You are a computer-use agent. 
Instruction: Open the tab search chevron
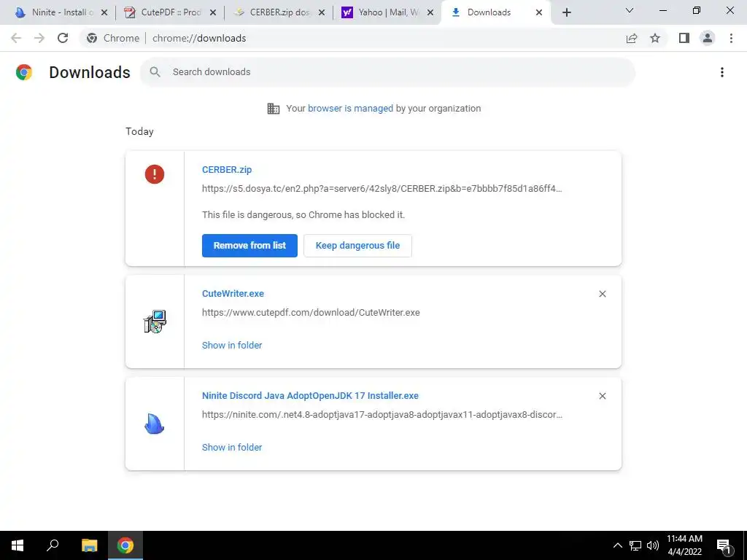[630, 10]
